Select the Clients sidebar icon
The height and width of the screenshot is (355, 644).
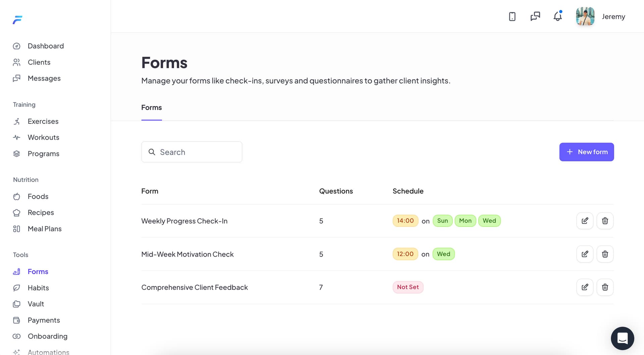click(x=17, y=62)
